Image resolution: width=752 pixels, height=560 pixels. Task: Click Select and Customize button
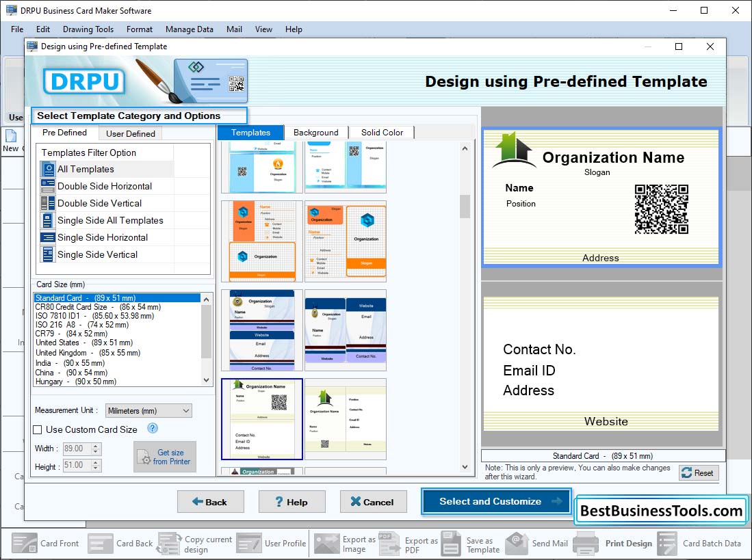496,502
